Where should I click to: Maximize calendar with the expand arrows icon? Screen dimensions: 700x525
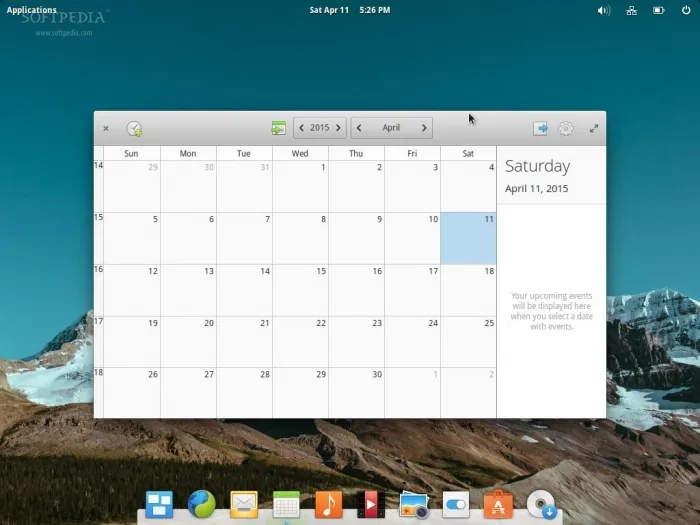(594, 129)
